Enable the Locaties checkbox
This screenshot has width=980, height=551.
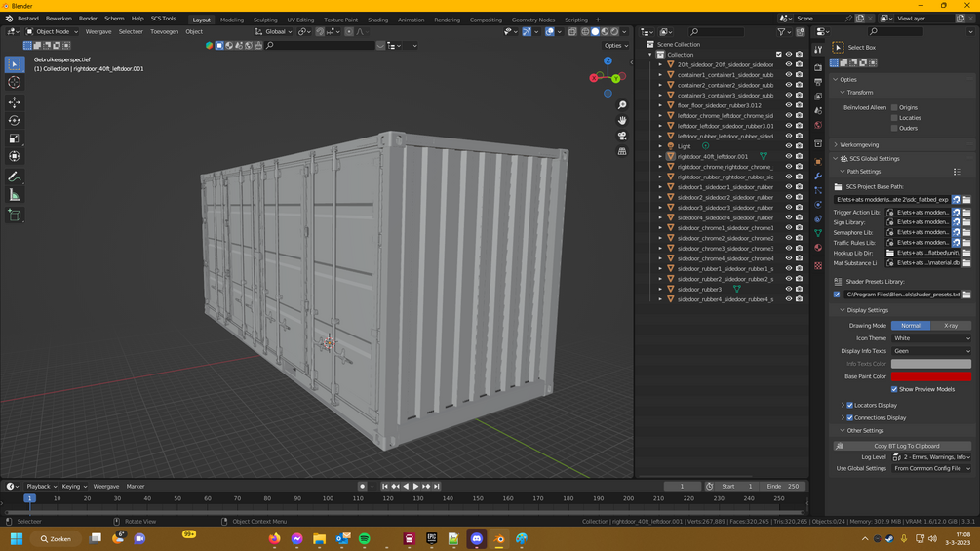pyautogui.click(x=894, y=117)
